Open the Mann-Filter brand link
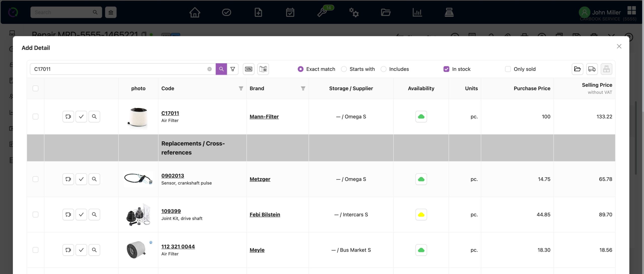The image size is (644, 274). 264,117
